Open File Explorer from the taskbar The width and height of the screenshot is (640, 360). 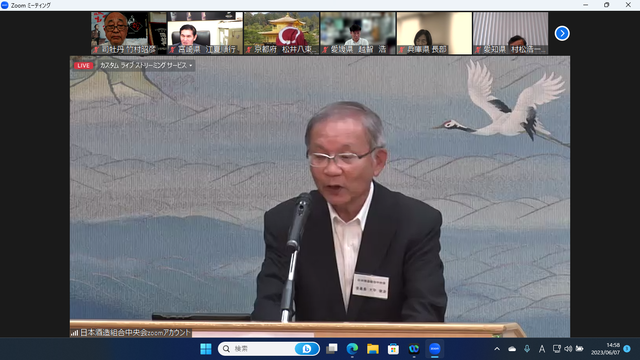373,349
